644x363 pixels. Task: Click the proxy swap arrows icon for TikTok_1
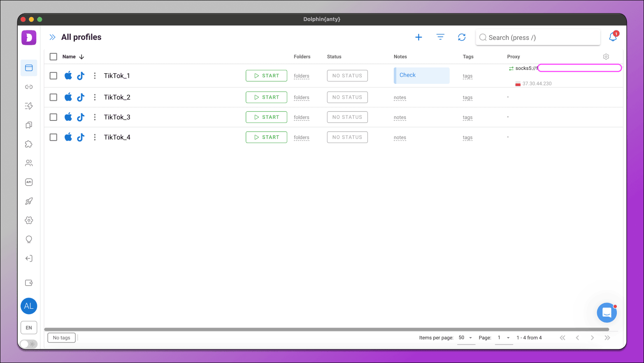511,69
